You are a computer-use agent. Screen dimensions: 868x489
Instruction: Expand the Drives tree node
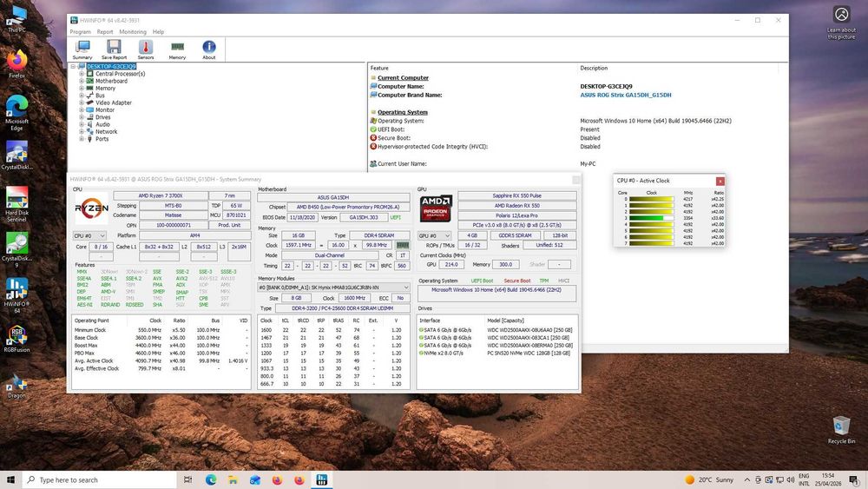point(82,117)
